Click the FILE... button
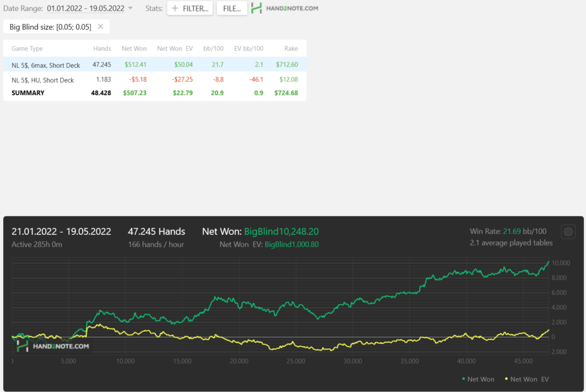Screen dimensions: 586x392 [232, 8]
